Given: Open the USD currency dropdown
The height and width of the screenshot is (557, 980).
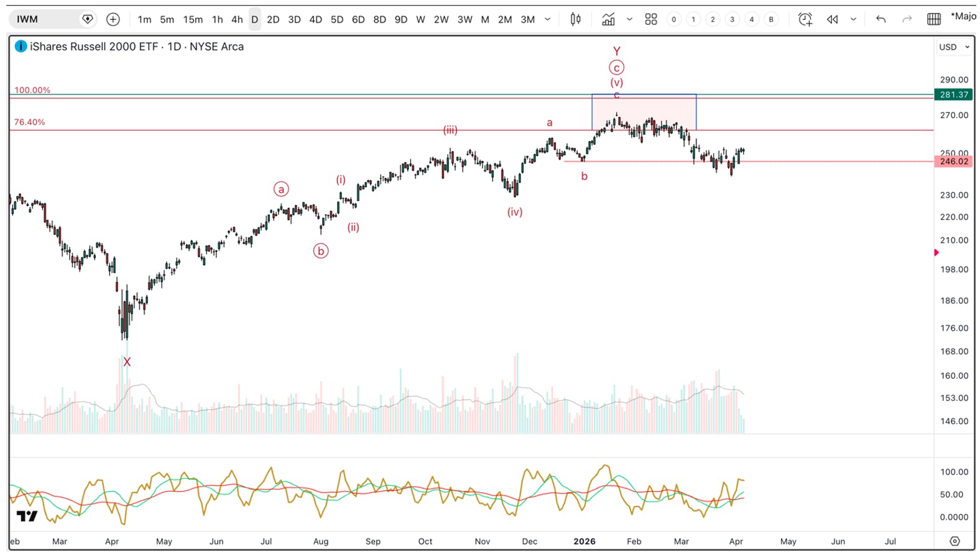Looking at the screenshot, I should pos(955,47).
